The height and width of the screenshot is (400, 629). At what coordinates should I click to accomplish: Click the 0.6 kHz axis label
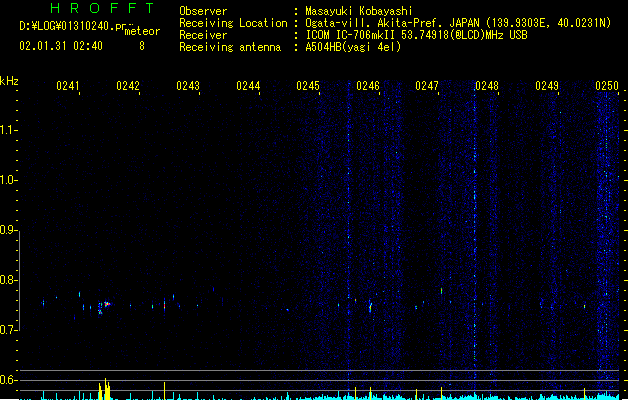(8, 380)
